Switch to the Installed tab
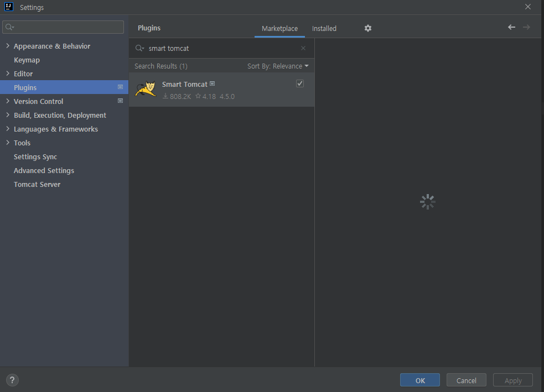 pos(324,28)
